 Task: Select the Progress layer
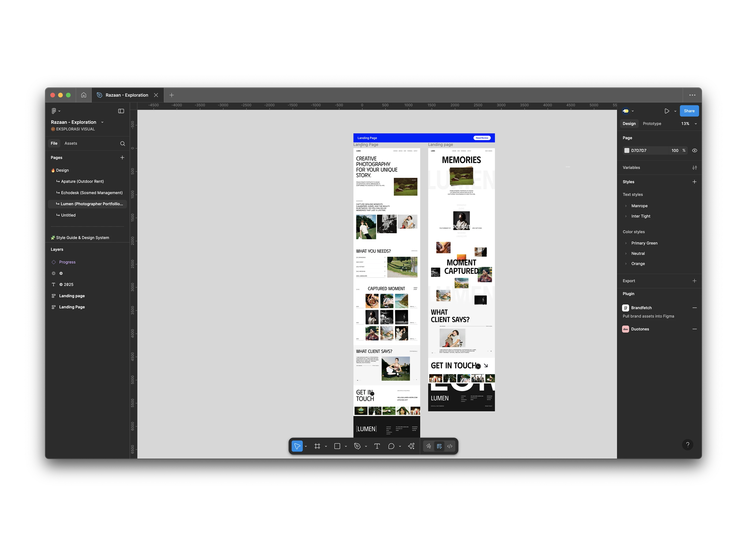pyautogui.click(x=67, y=262)
